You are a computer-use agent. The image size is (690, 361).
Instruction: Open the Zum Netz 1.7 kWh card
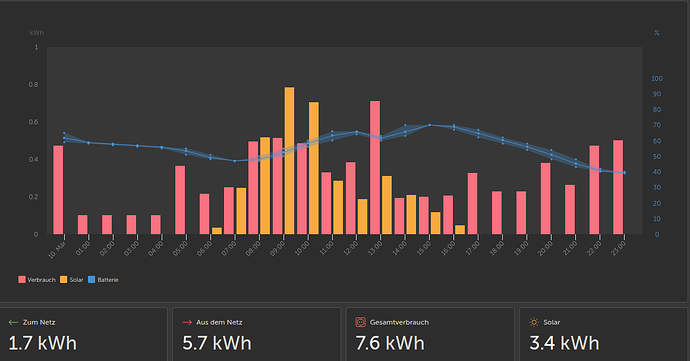[x=83, y=334]
